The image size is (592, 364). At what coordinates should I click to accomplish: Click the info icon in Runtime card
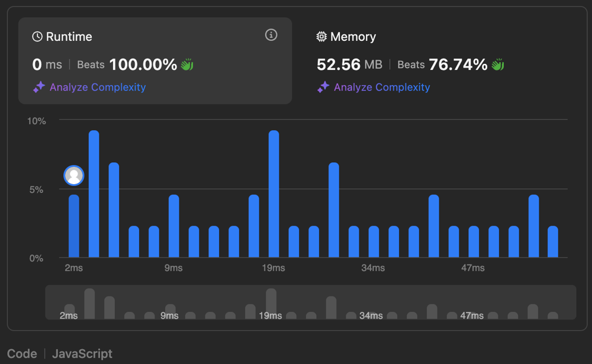click(271, 36)
